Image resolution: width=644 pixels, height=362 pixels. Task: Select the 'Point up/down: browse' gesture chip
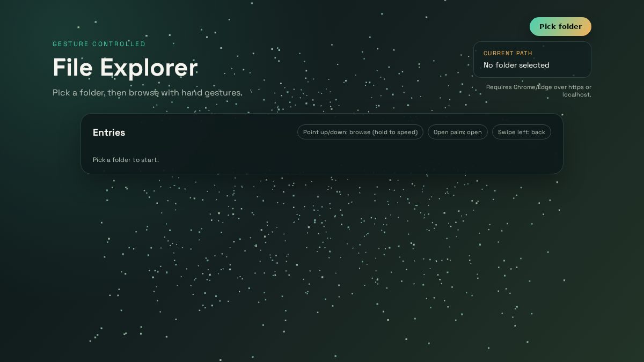click(360, 132)
